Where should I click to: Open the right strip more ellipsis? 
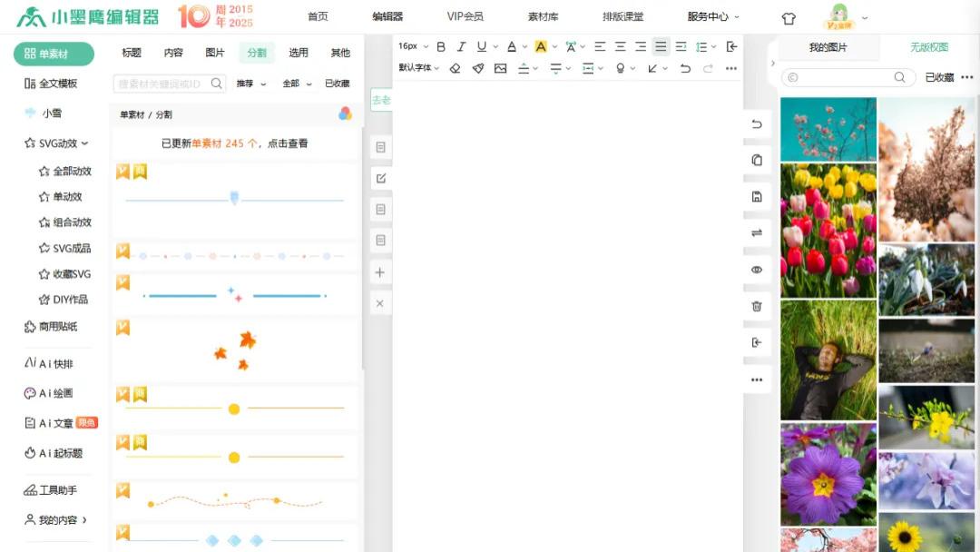click(756, 379)
